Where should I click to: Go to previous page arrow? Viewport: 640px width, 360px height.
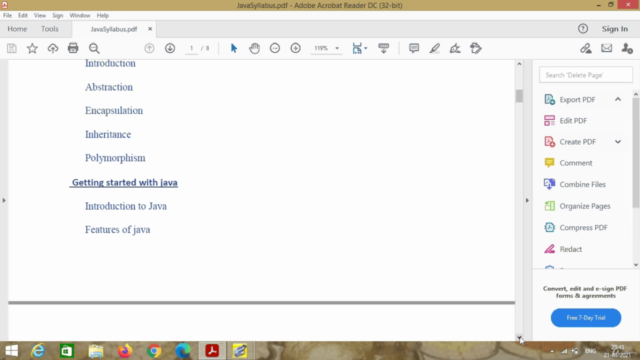coord(149,48)
